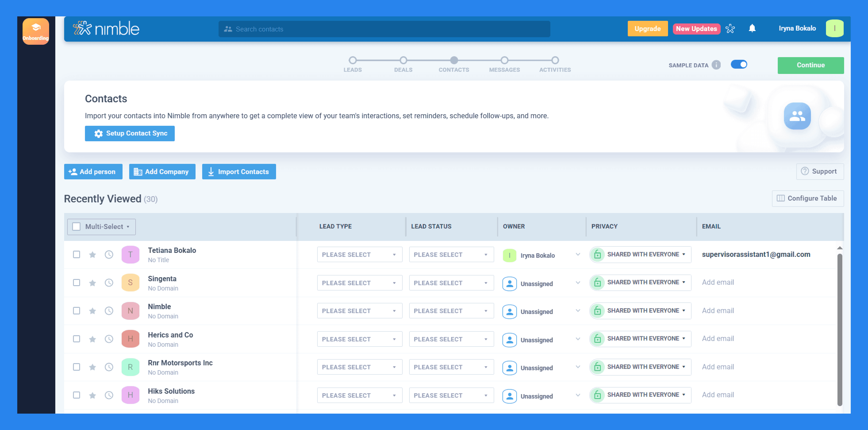Click the clock icon for Herics and Co

coord(109,339)
